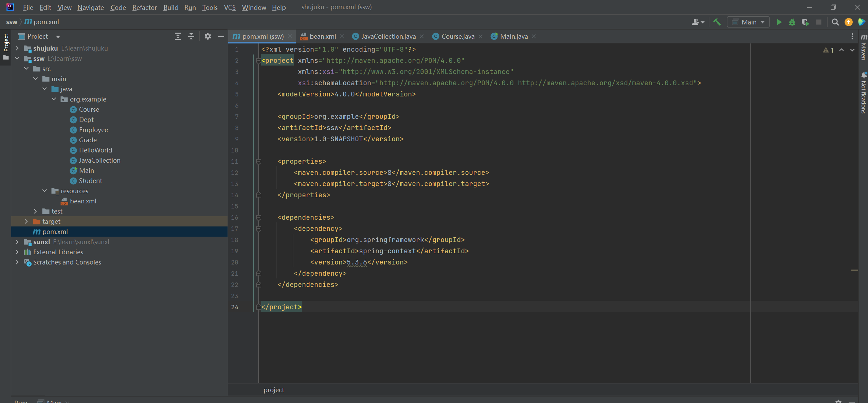This screenshot has width=868, height=403.
Task: Expand the External Libraries node
Action: (17, 252)
